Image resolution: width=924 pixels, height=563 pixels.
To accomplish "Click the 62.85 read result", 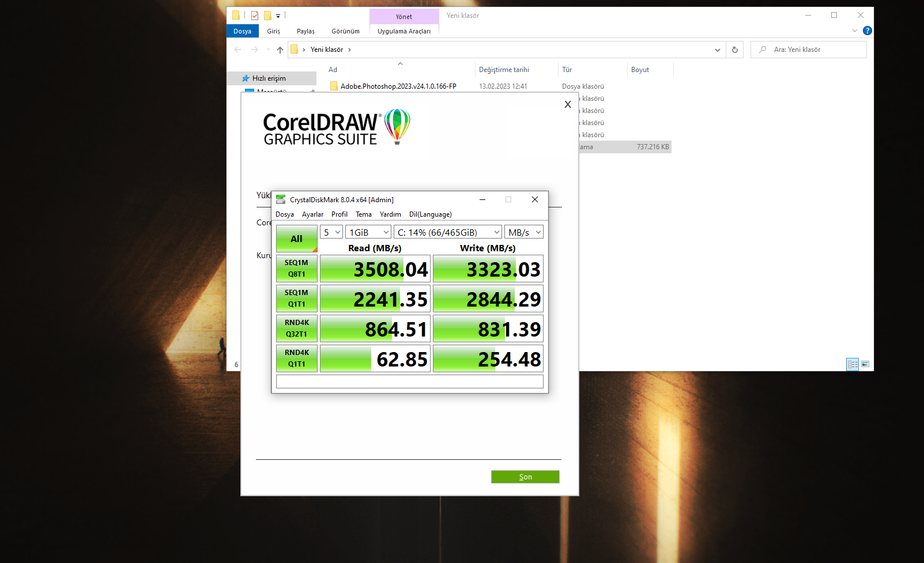I will point(375,358).
